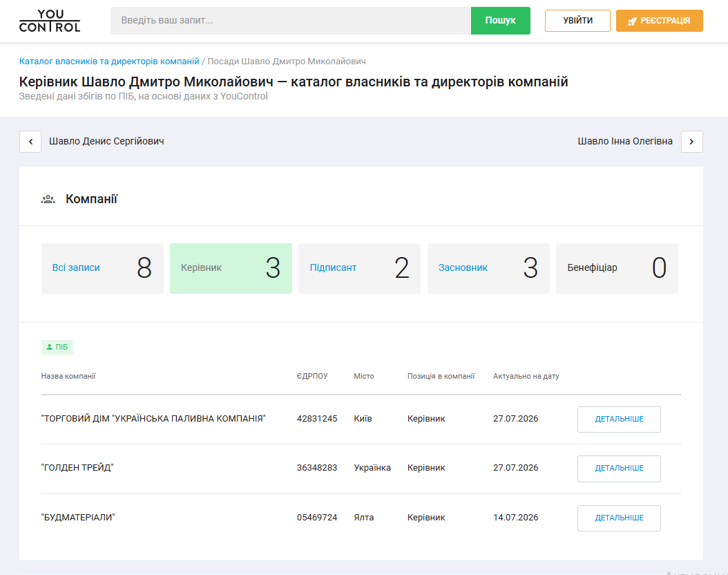Open ДЕТАЛЬНІШЕ for БУДМАТЕРІАЛИ
Image resolution: width=728 pixels, height=575 pixels.
pos(619,518)
